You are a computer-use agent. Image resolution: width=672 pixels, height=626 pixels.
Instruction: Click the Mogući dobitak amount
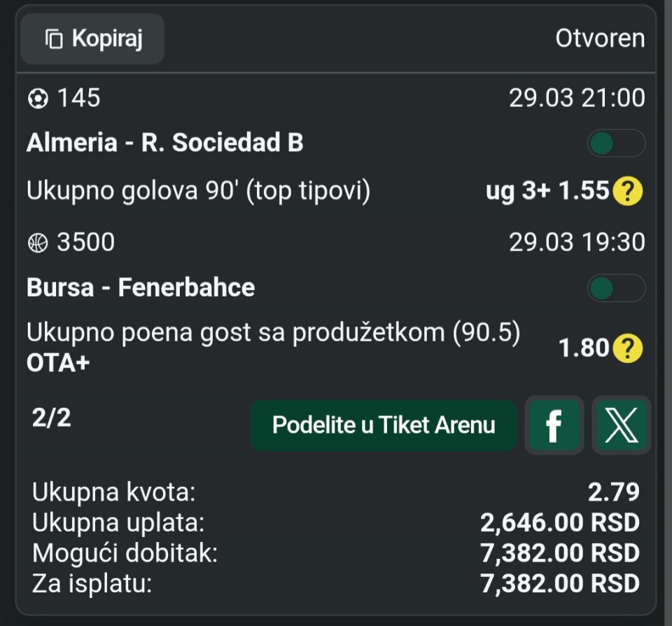coord(560,553)
